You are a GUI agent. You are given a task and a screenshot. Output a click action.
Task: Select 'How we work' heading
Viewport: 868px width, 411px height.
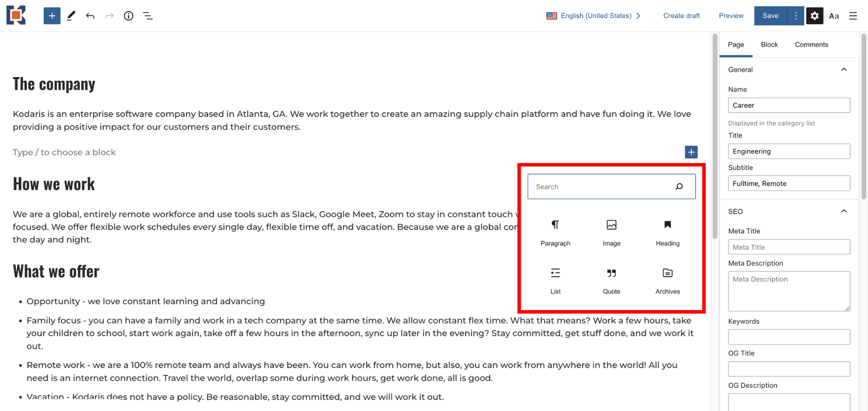click(54, 184)
